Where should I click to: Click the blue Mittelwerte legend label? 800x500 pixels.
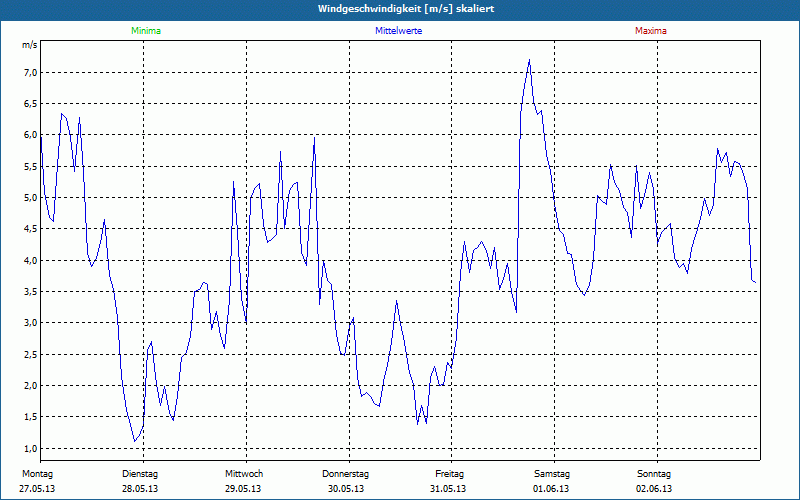coord(398,31)
